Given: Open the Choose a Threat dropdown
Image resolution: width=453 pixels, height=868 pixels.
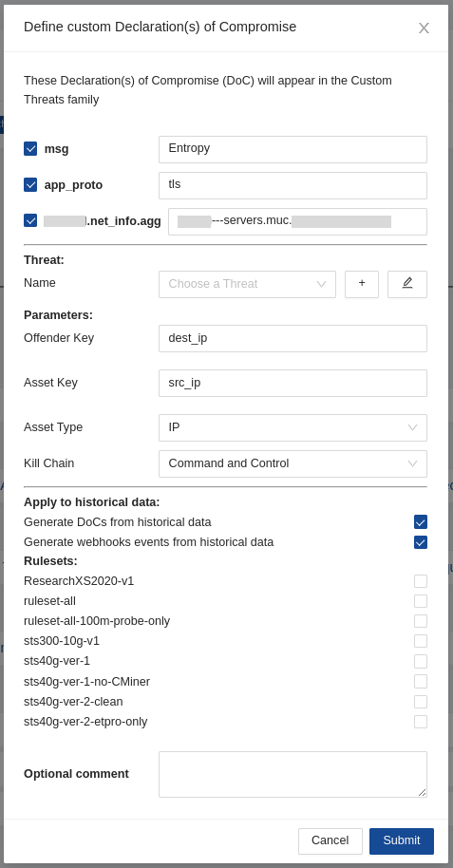Looking at the screenshot, I should pyautogui.click(x=247, y=284).
